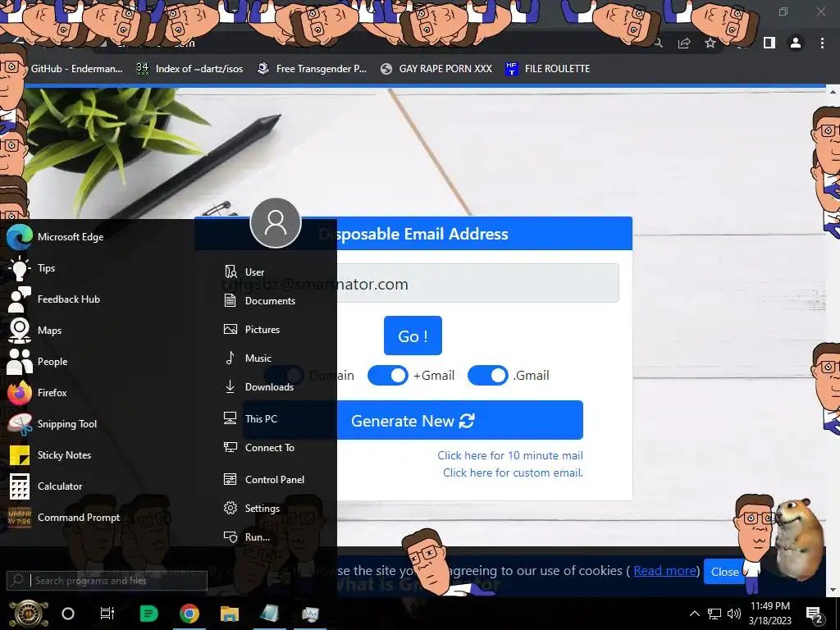Open the Maps app icon
This screenshot has height=630, width=840.
pos(20,331)
